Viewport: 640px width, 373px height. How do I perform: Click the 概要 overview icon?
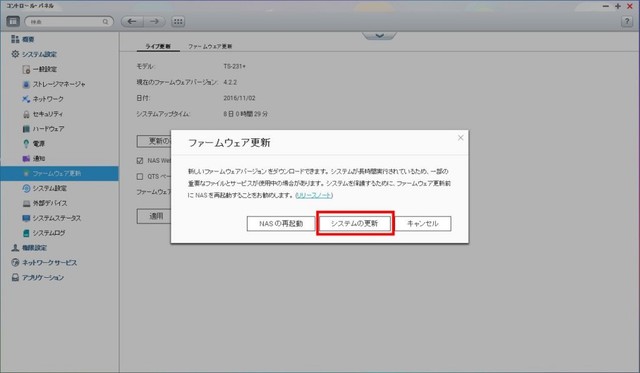click(x=15, y=39)
